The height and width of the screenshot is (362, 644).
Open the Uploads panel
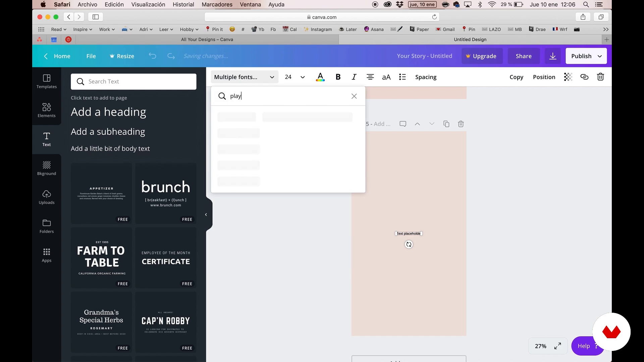pyautogui.click(x=46, y=197)
